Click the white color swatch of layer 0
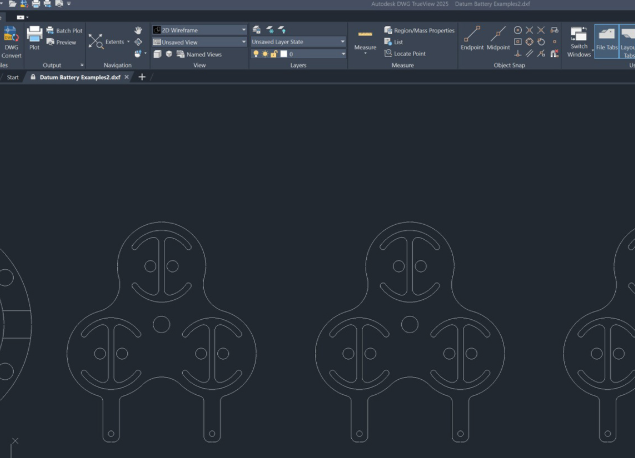 tap(284, 54)
